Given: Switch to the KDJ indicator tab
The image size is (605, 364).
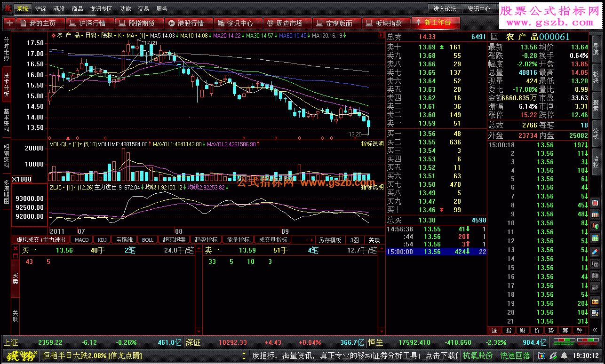Looking at the screenshot, I should coord(102,240).
